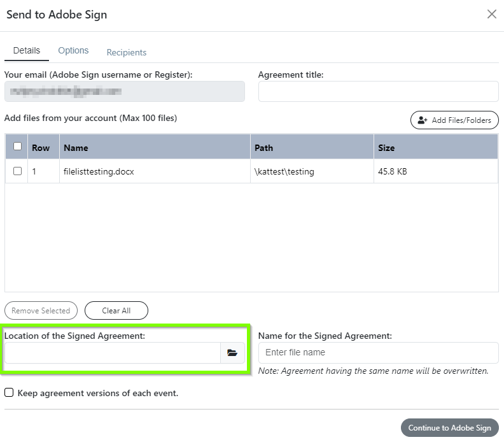Click the Enter file name field
This screenshot has height=442, width=504.
pos(379,353)
